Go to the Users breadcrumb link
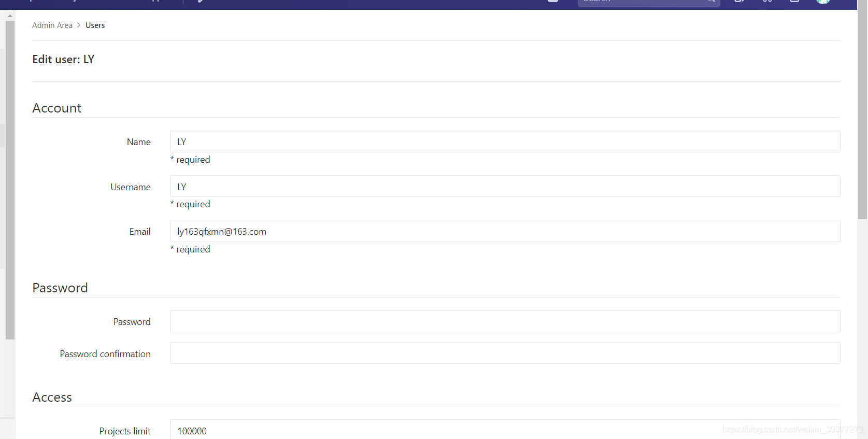The height and width of the screenshot is (439, 868). pos(95,25)
